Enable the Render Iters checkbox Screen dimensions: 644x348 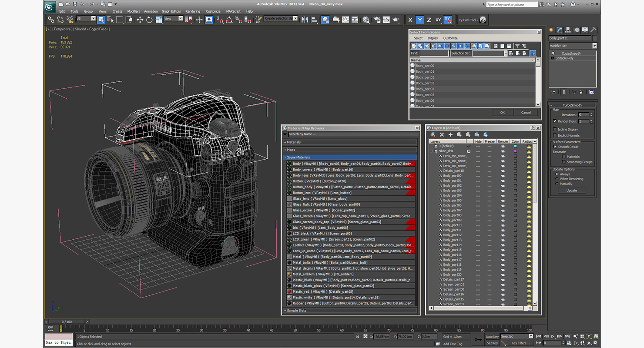click(554, 121)
